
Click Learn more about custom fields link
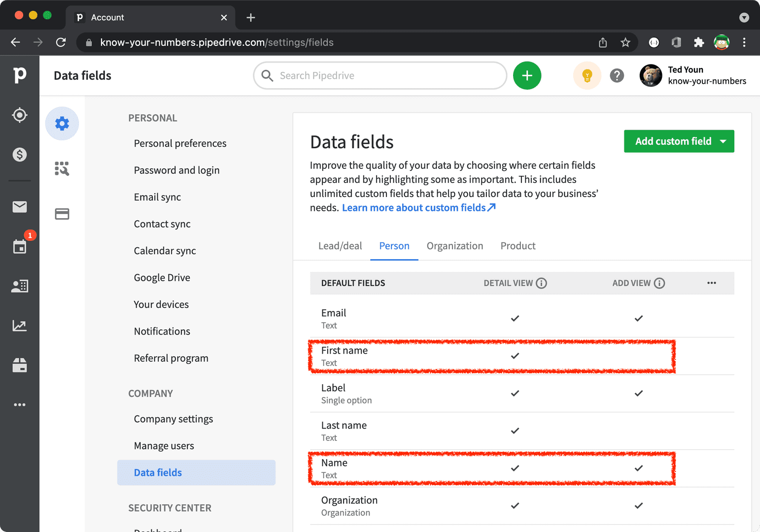pos(419,208)
